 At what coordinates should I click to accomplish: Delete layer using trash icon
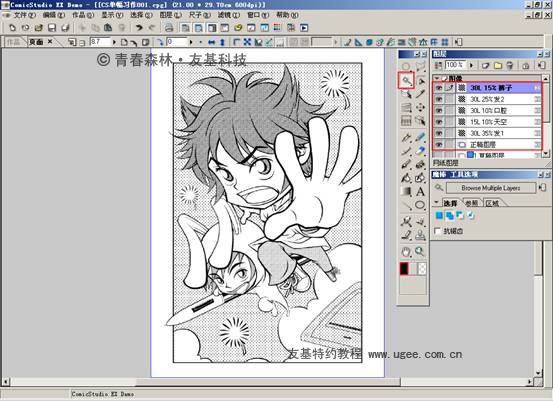tap(510, 65)
